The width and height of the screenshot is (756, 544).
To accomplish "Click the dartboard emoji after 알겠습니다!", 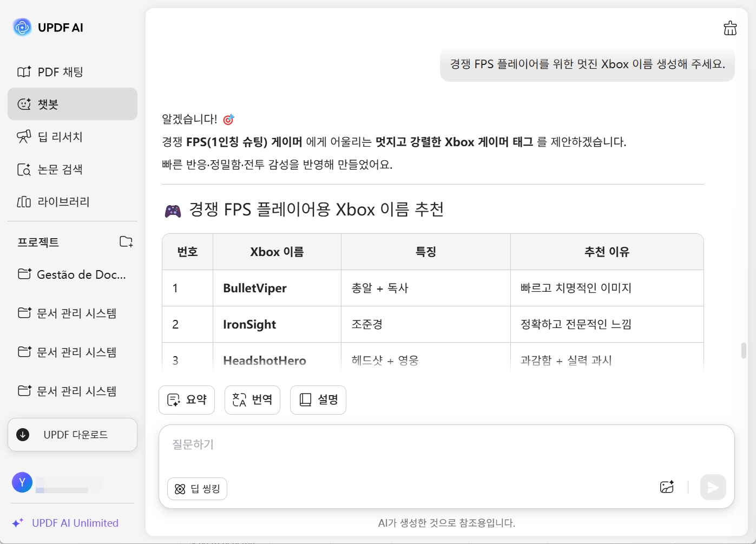I will tap(229, 120).
